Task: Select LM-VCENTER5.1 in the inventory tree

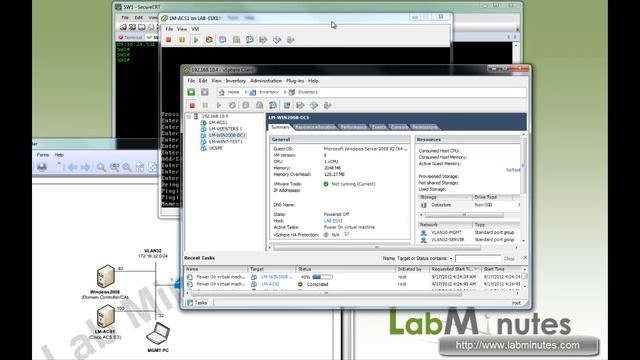Action: [225, 129]
